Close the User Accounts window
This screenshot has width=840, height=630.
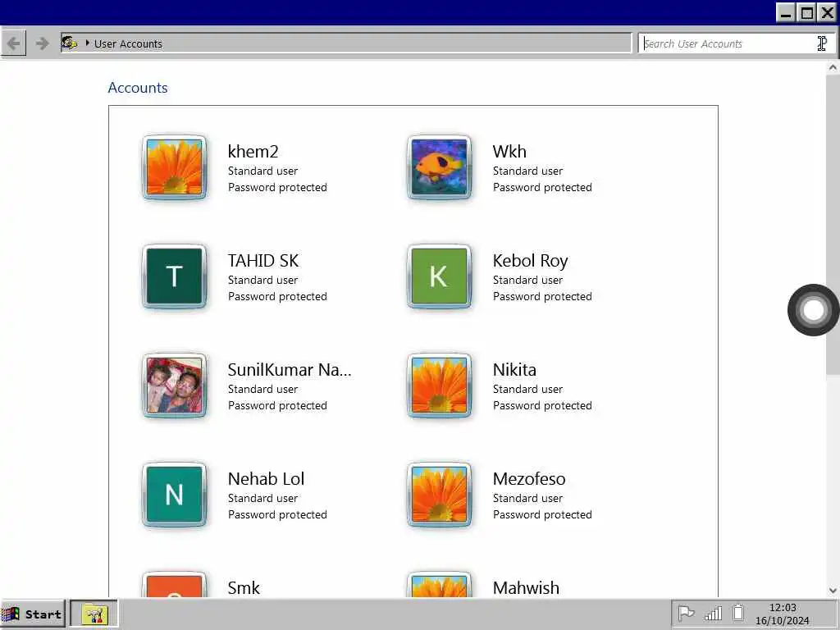click(x=827, y=12)
